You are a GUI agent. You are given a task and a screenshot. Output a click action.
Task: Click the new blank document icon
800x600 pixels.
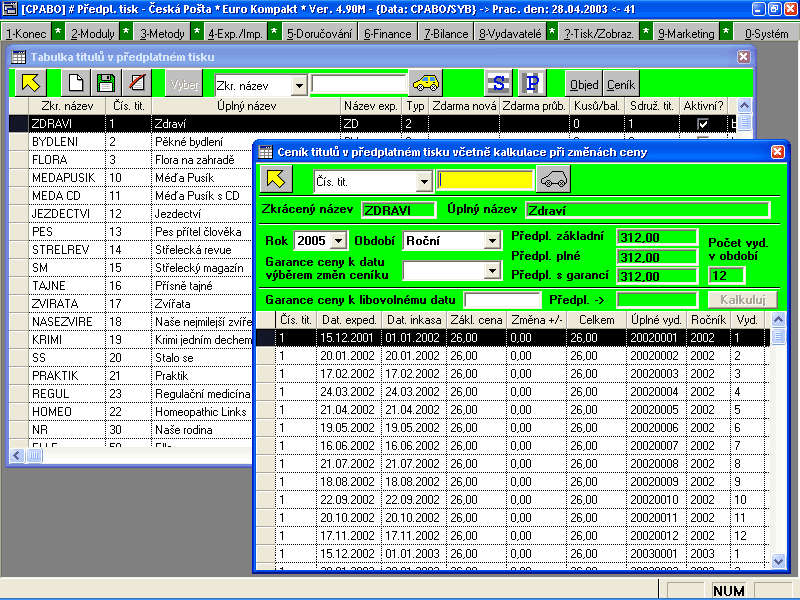click(x=74, y=83)
